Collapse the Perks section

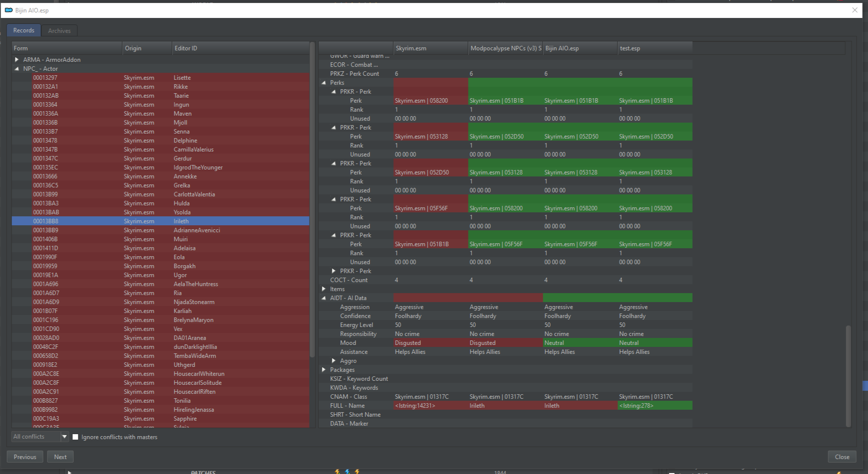click(324, 83)
